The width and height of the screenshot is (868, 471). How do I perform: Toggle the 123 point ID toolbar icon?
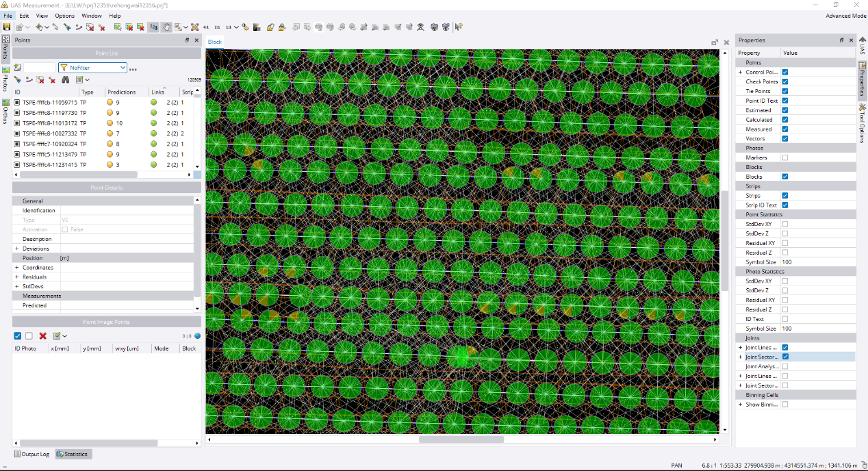(x=153, y=27)
